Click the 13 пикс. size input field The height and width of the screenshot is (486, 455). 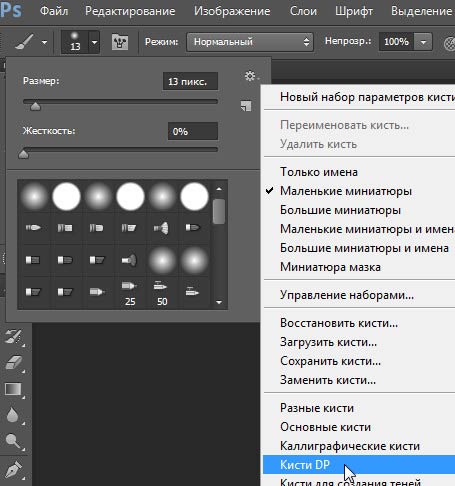(x=190, y=81)
